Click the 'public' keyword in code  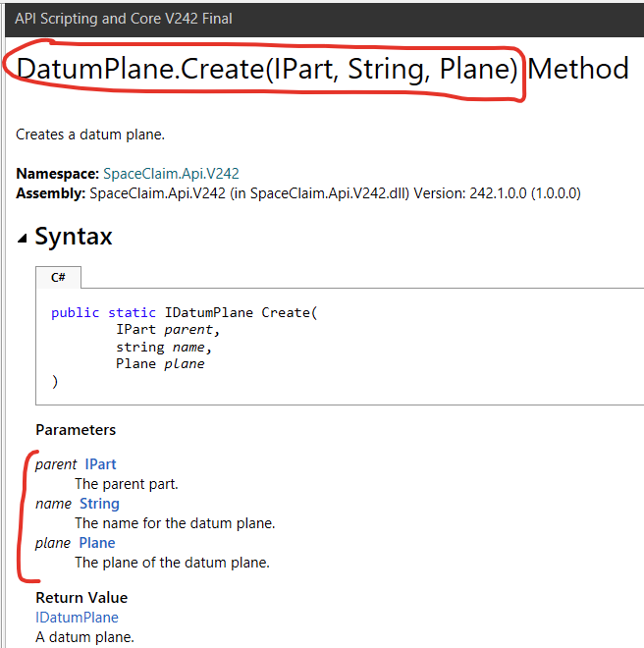coord(76,313)
